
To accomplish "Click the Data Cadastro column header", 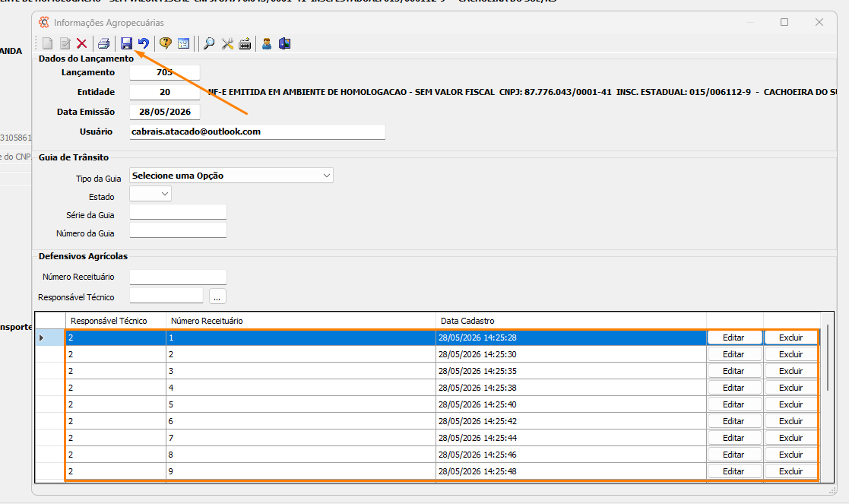I will point(572,321).
